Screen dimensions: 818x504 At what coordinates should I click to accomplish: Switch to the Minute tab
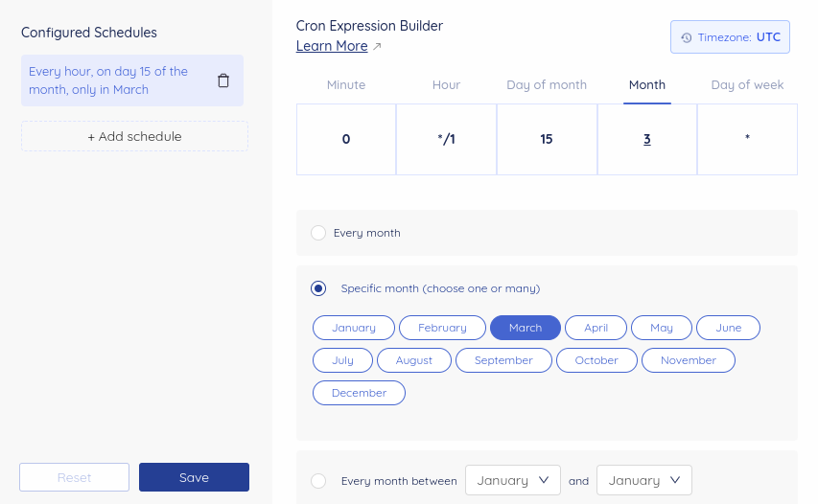346,85
